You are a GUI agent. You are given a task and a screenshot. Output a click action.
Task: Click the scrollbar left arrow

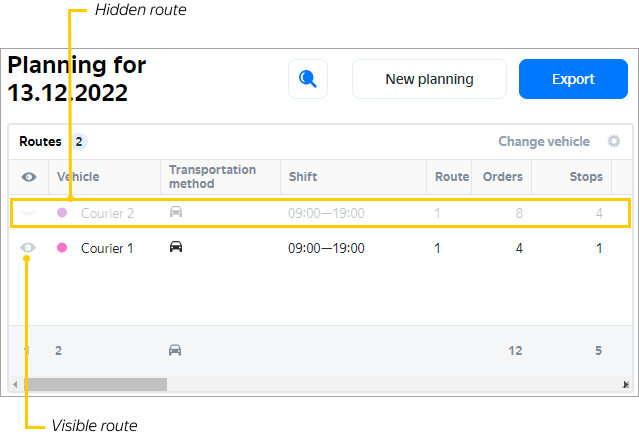pyautogui.click(x=15, y=384)
